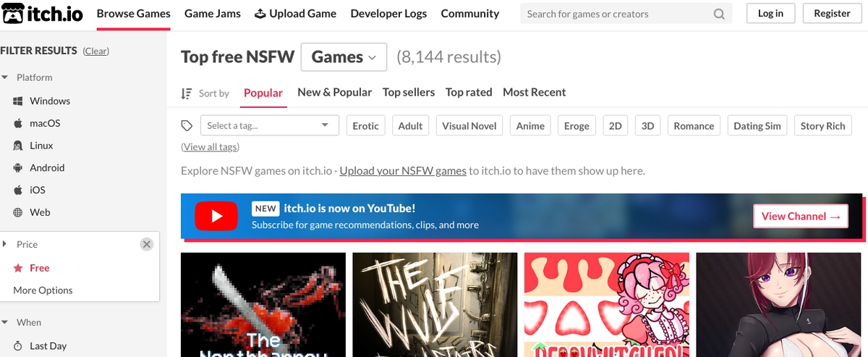Open Upload your NSFW games link
The image size is (868, 357).
point(403,171)
